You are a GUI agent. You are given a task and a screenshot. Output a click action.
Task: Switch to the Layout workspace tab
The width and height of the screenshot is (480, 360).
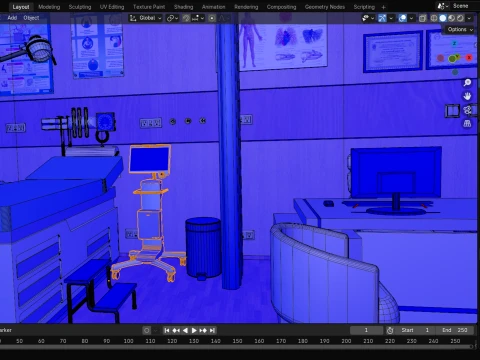pos(21,7)
